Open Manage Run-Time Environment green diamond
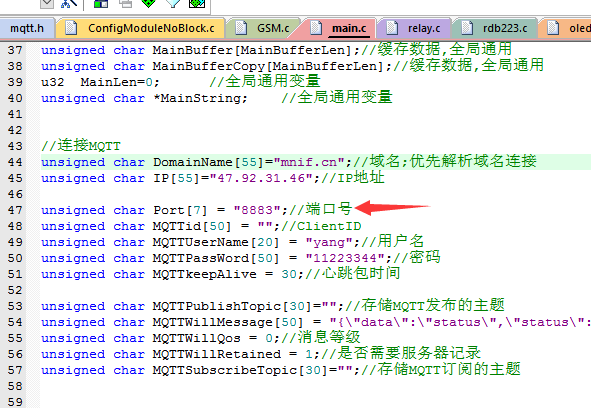 point(149,3)
